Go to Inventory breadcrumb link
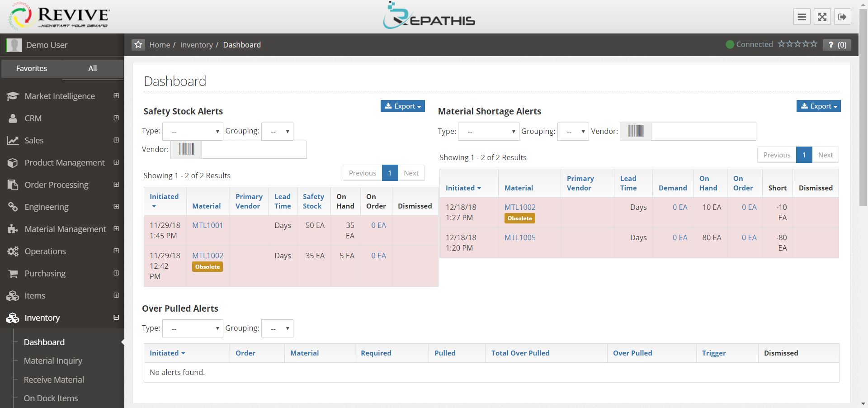Screen dimensions: 868x408 point(196,45)
